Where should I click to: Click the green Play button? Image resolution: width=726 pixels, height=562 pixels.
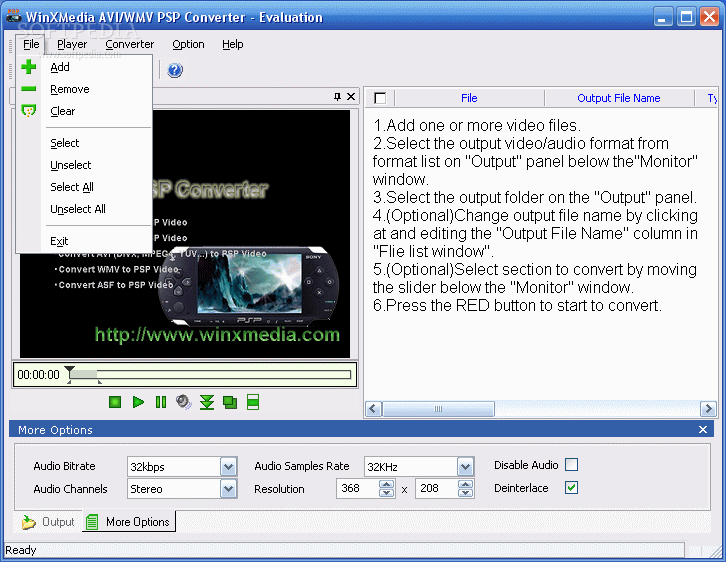(x=138, y=402)
